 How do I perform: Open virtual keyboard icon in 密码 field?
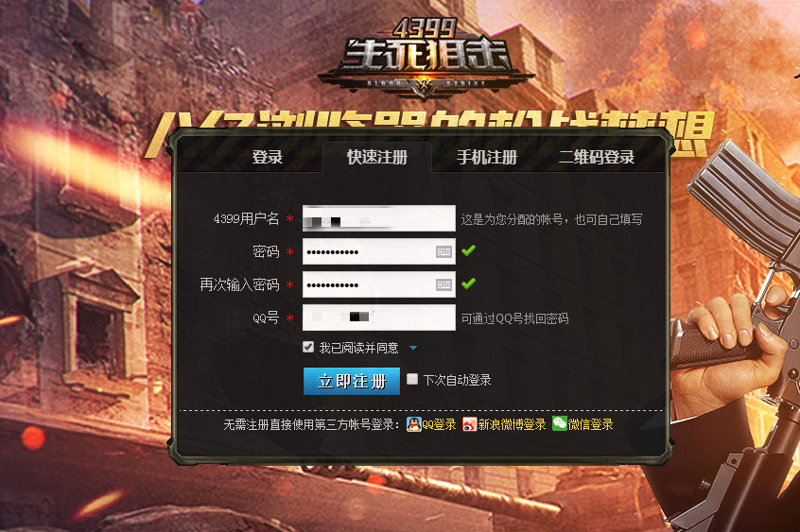pos(443,251)
